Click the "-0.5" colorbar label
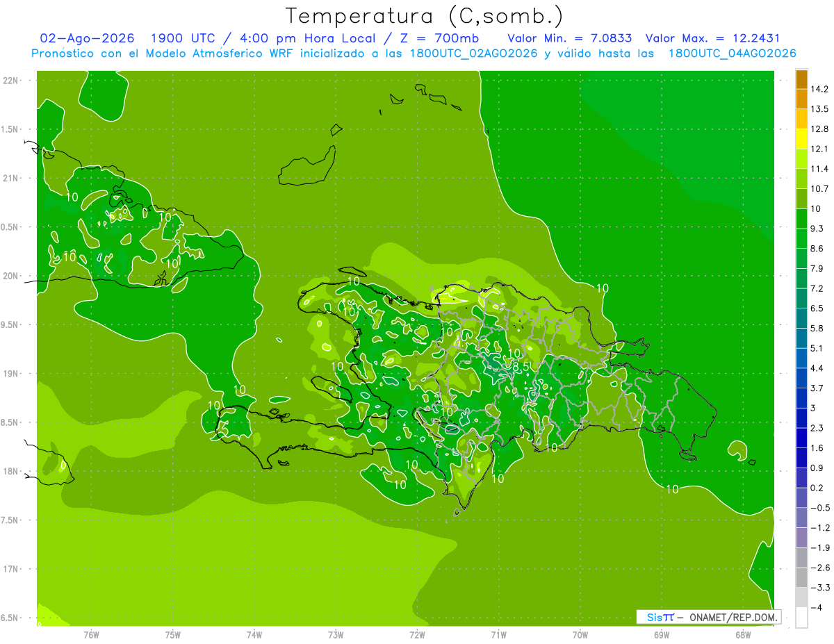The image size is (834, 644). pyautogui.click(x=820, y=508)
